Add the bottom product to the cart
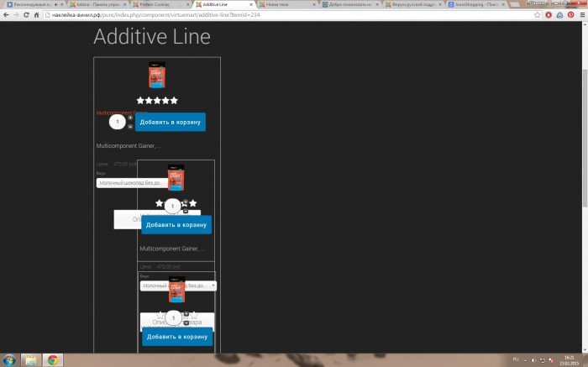Viewport: 588px width, 367px height. pyautogui.click(x=177, y=337)
